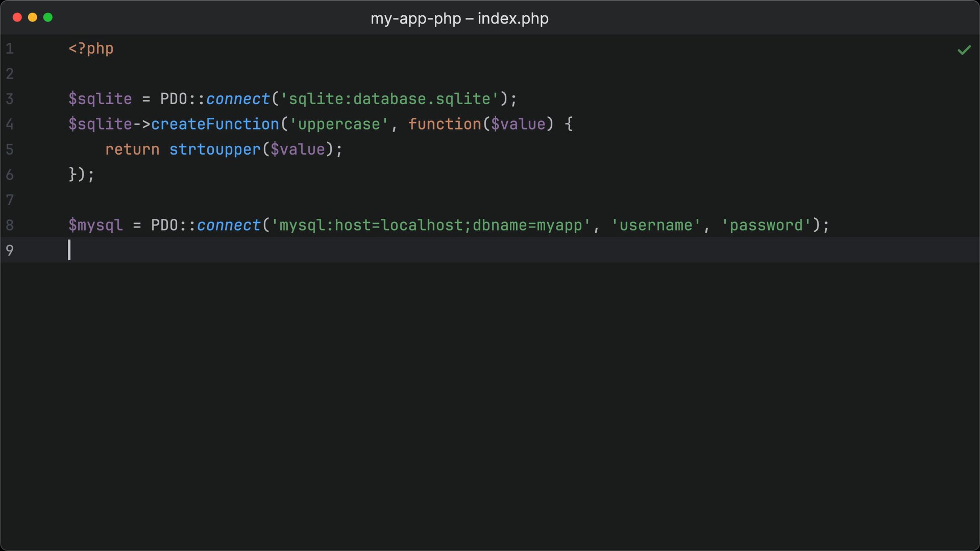The height and width of the screenshot is (551, 980).
Task: Click the connect method on line 8
Action: [x=229, y=225]
